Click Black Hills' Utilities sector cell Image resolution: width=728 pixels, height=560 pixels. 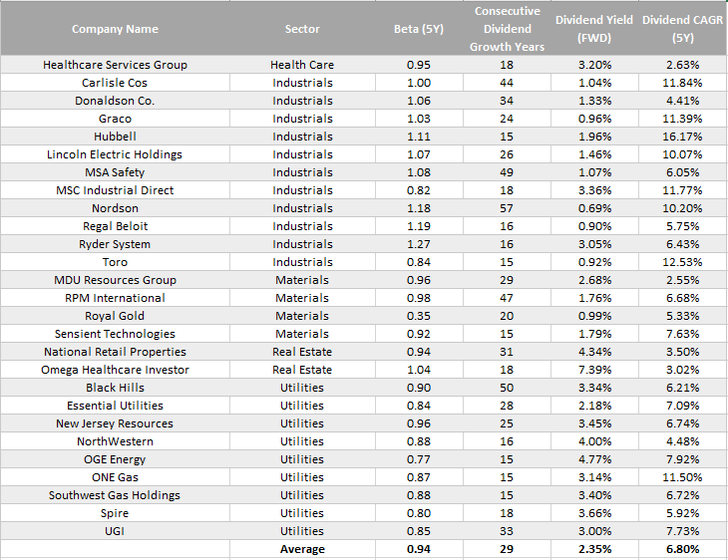[302, 388]
